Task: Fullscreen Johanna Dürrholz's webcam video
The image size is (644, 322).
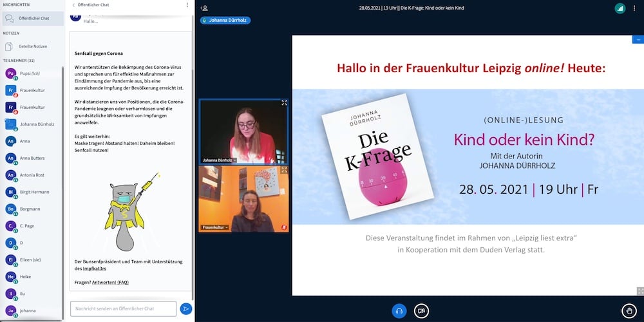Action: point(284,103)
